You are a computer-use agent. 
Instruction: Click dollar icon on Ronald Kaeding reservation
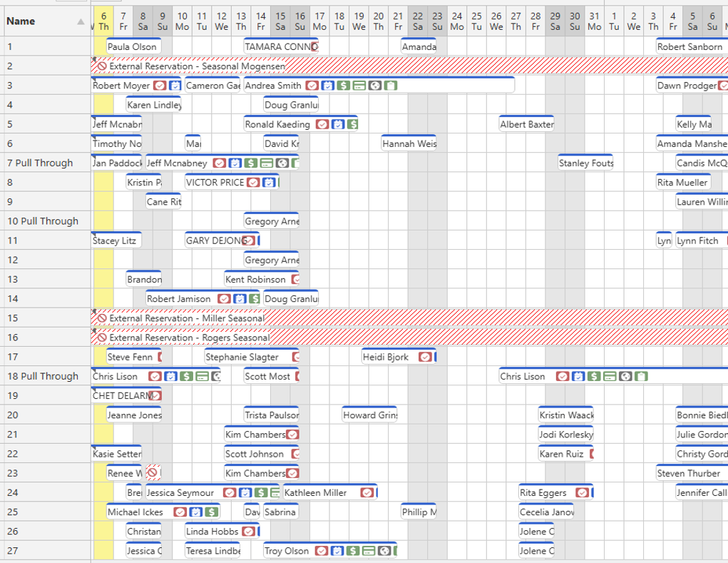[x=353, y=124]
